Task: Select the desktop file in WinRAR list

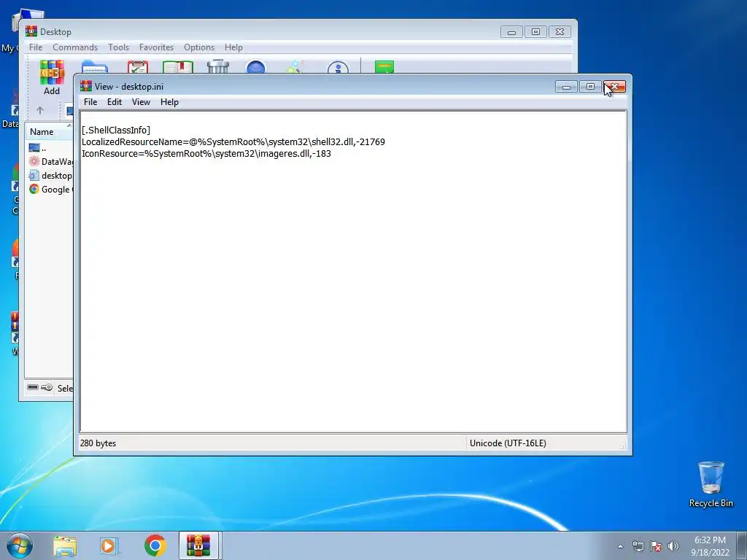Action: click(x=50, y=175)
